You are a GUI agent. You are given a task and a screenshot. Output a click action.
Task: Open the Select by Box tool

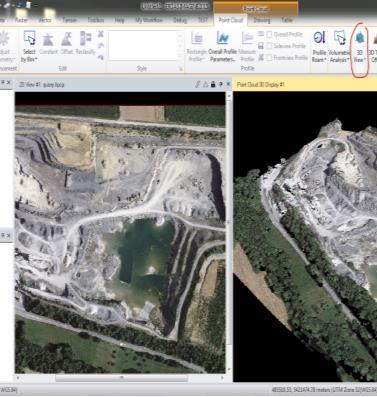(x=29, y=46)
